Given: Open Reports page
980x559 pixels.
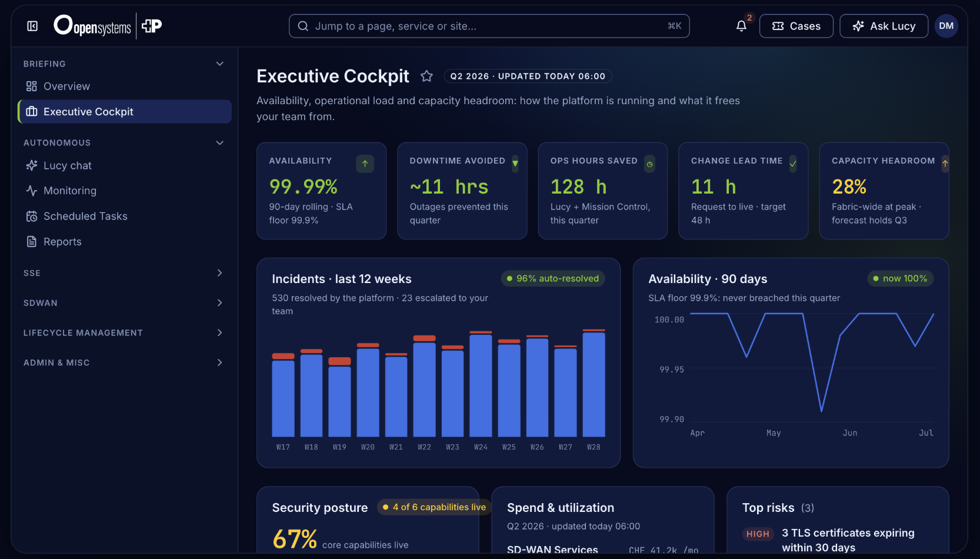Looking at the screenshot, I should [x=125, y=241].
